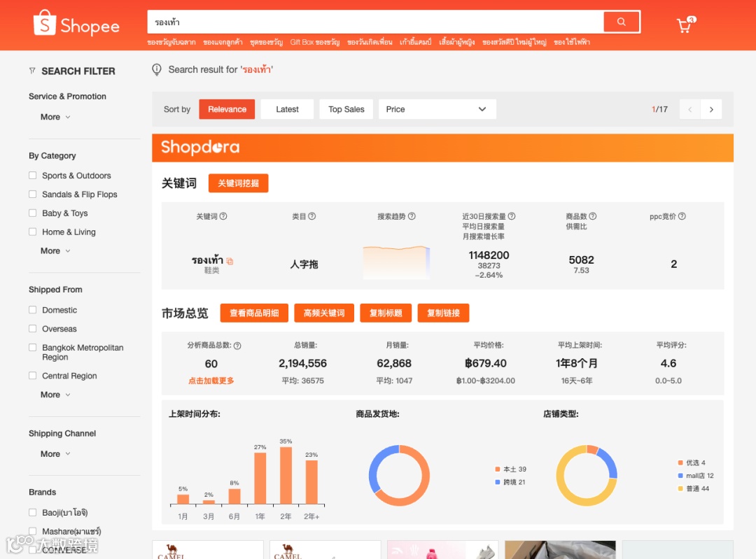The width and height of the screenshot is (756, 559).
Task: Click the 2,194,556 total sales value
Action: pyautogui.click(x=303, y=363)
